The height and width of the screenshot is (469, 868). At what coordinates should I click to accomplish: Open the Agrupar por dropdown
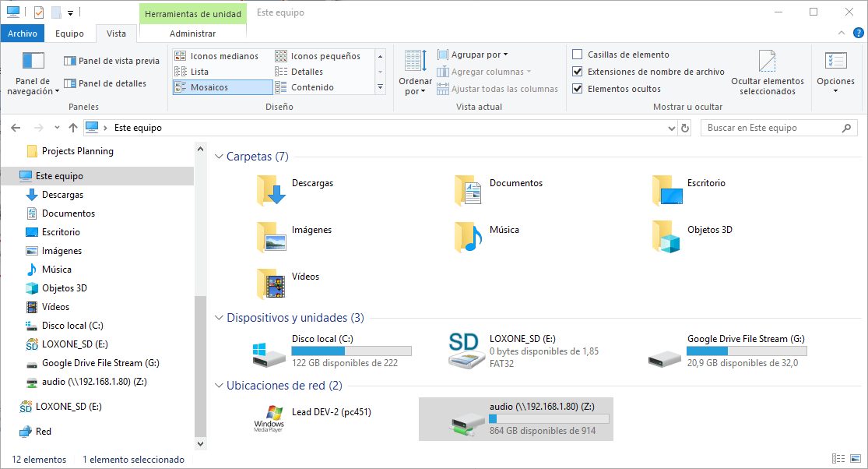coord(473,55)
